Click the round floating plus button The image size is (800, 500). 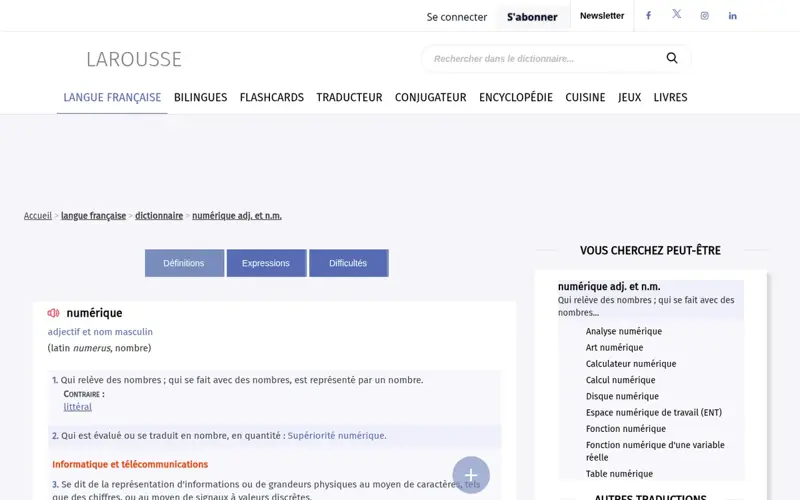(470, 475)
